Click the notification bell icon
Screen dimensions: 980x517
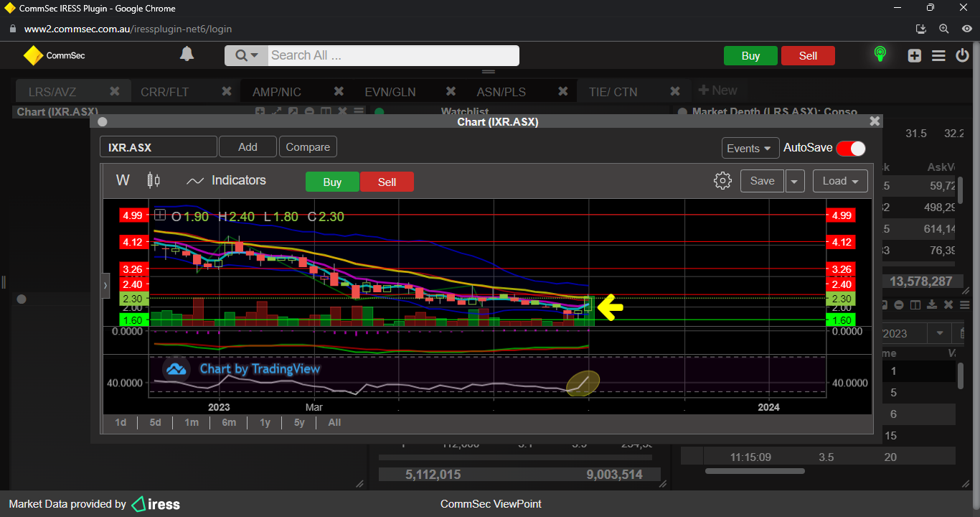pyautogui.click(x=187, y=55)
